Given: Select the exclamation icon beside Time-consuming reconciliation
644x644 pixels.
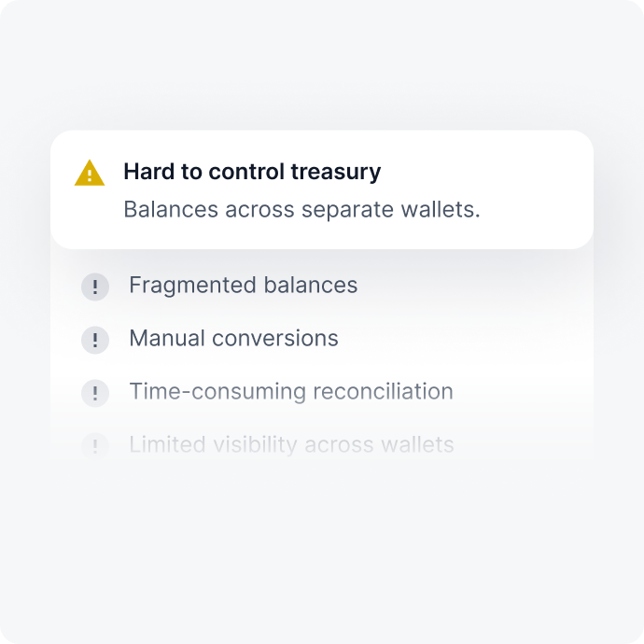Looking at the screenshot, I should 95,393.
